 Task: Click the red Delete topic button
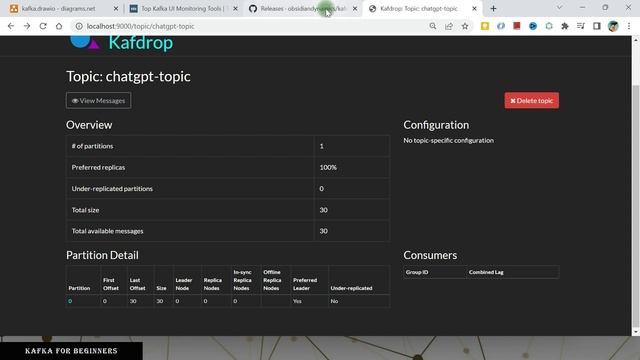tap(531, 100)
